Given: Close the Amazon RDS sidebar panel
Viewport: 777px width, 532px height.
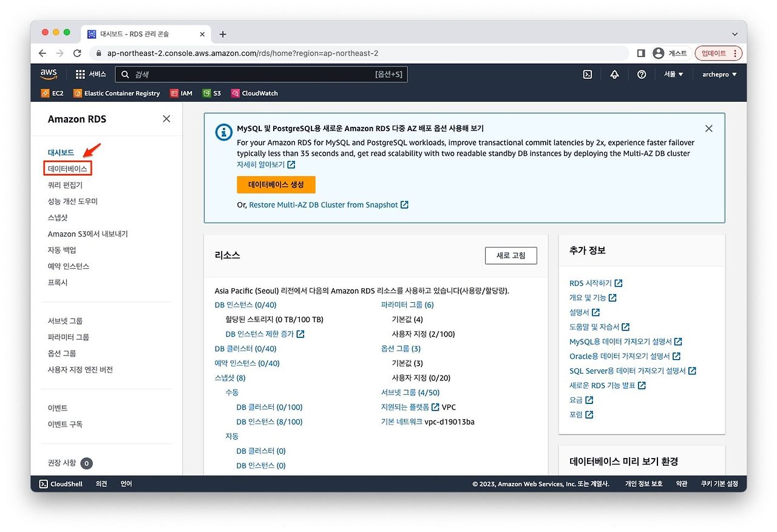Looking at the screenshot, I should 166,119.
